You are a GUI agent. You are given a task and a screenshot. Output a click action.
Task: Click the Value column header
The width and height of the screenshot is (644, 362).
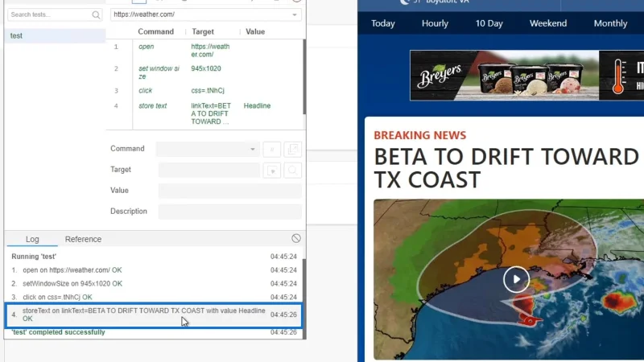pyautogui.click(x=255, y=31)
